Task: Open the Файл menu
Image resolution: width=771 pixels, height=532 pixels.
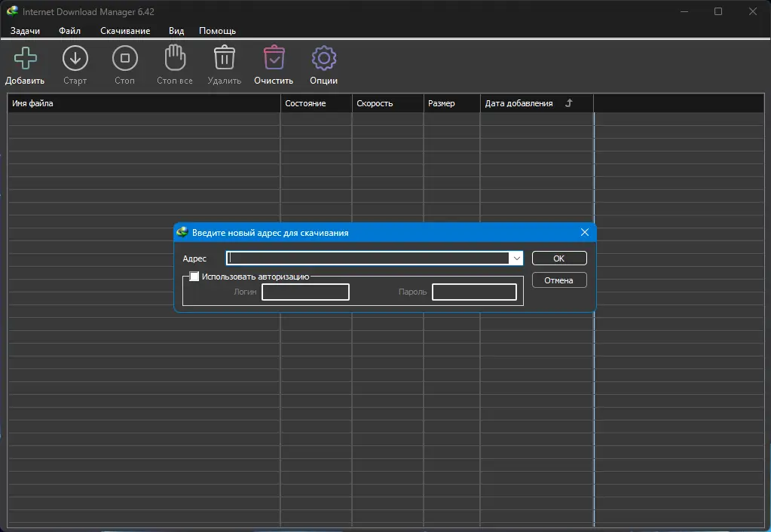Action: point(70,30)
